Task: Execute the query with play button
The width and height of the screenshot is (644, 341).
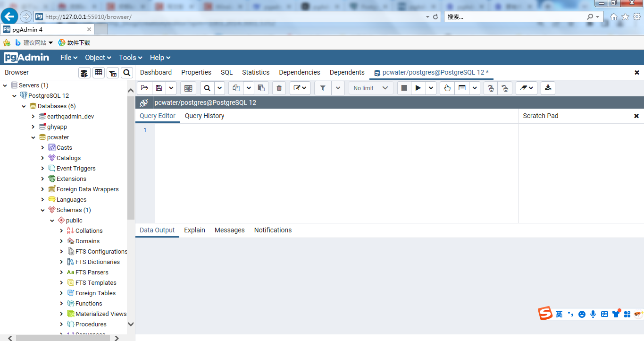Action: 418,88
